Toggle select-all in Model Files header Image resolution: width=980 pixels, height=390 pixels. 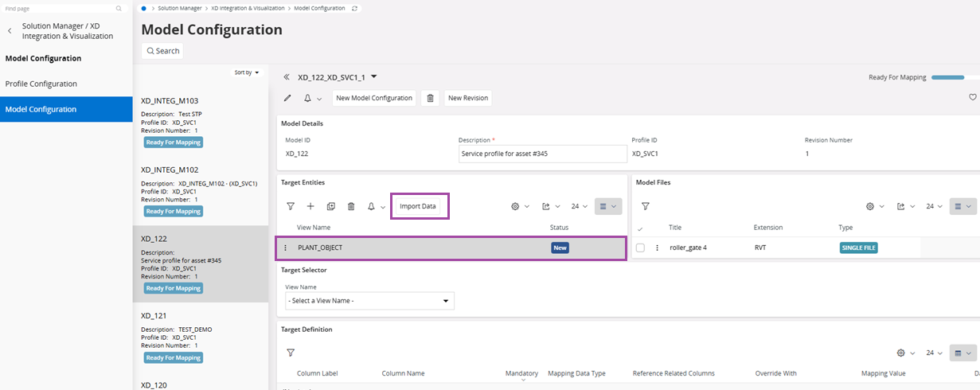[640, 228]
